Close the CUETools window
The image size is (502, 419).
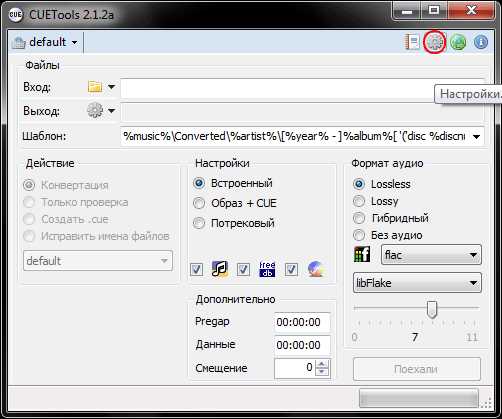coord(471,11)
